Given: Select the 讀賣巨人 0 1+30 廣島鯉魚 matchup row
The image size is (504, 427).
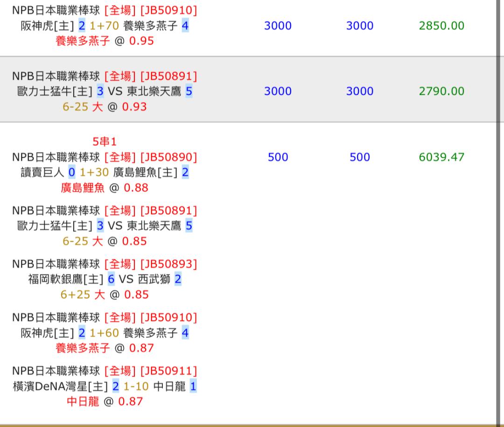Looking at the screenshot, I should pyautogui.click(x=105, y=172).
